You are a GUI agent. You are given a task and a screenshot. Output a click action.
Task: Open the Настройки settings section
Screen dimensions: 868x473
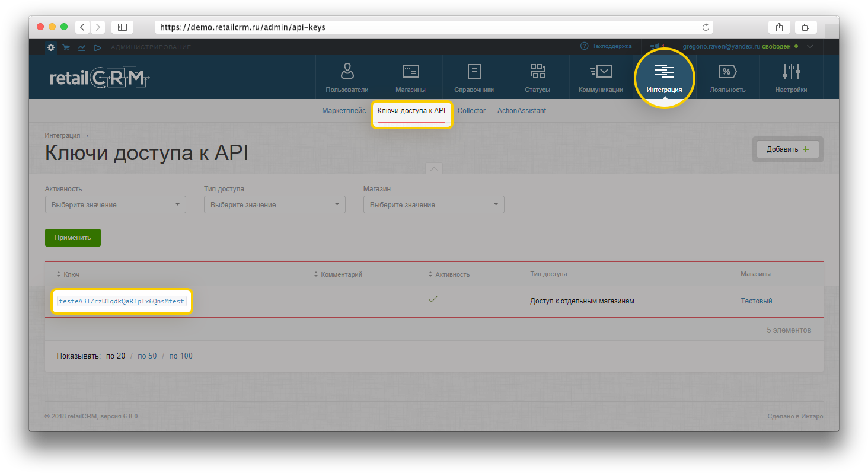click(x=791, y=78)
